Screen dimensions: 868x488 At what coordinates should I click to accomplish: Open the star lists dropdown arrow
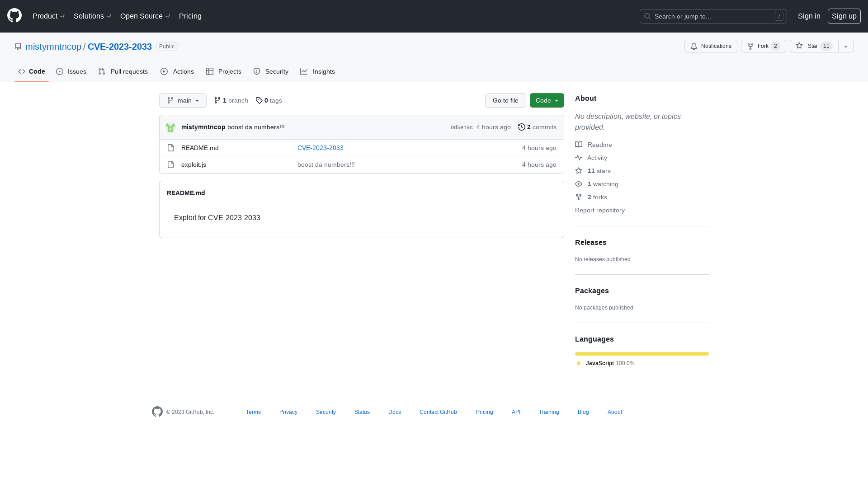pos(846,46)
